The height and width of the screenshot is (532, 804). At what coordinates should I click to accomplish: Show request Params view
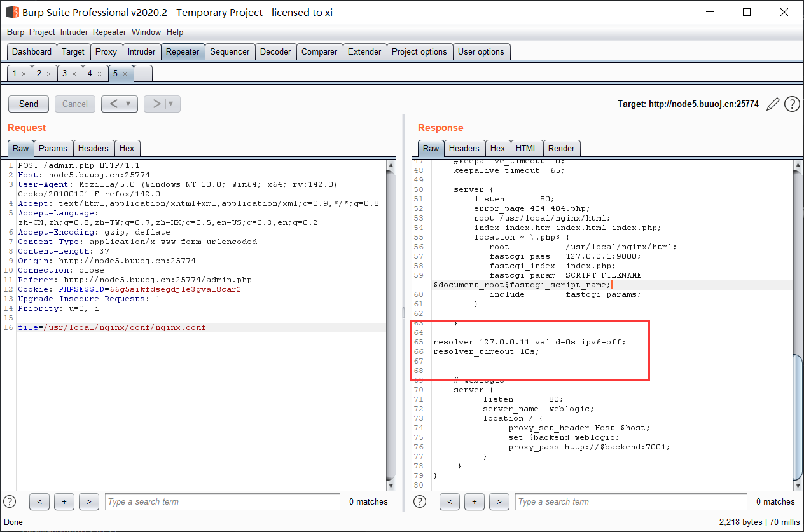53,148
